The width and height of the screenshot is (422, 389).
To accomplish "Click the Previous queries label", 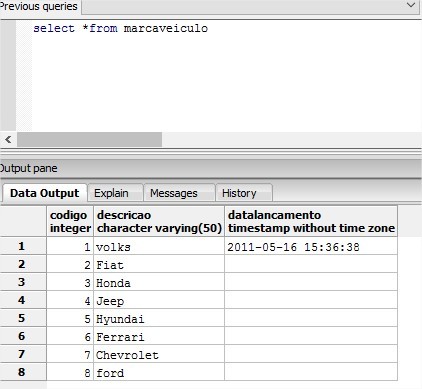I will click(39, 6).
